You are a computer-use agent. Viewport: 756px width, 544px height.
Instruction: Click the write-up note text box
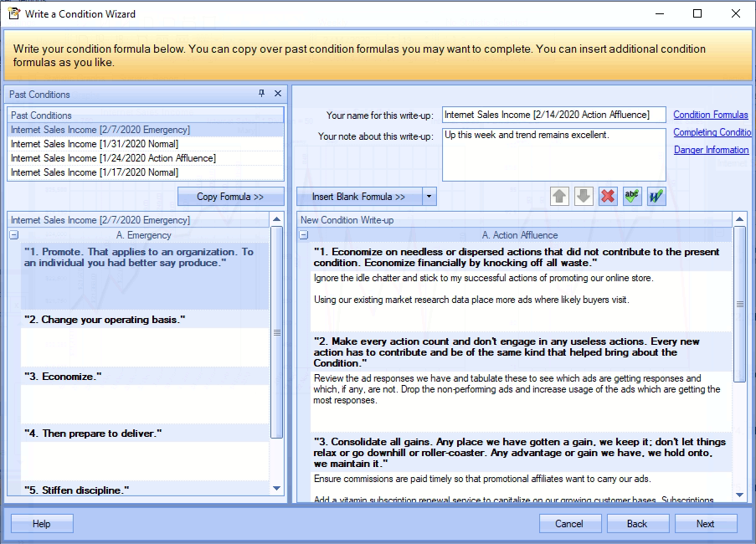point(553,154)
